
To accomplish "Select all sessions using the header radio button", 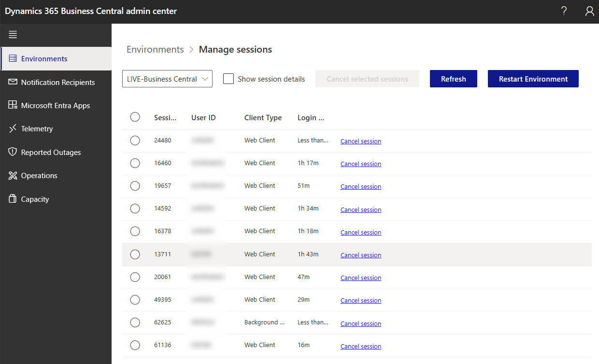I will click(135, 117).
